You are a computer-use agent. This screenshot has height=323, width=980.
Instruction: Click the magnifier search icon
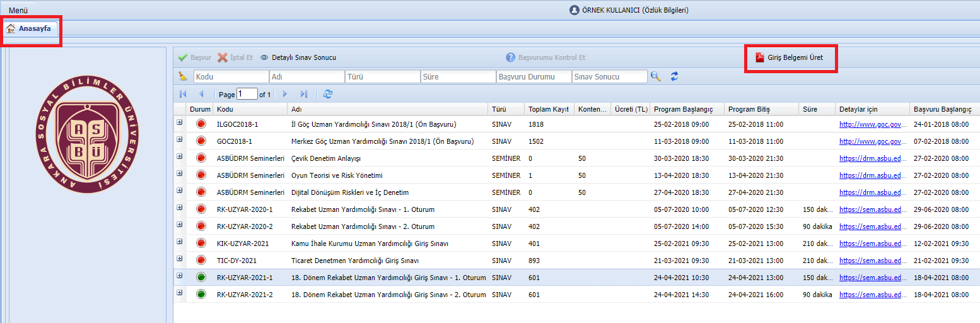(656, 76)
